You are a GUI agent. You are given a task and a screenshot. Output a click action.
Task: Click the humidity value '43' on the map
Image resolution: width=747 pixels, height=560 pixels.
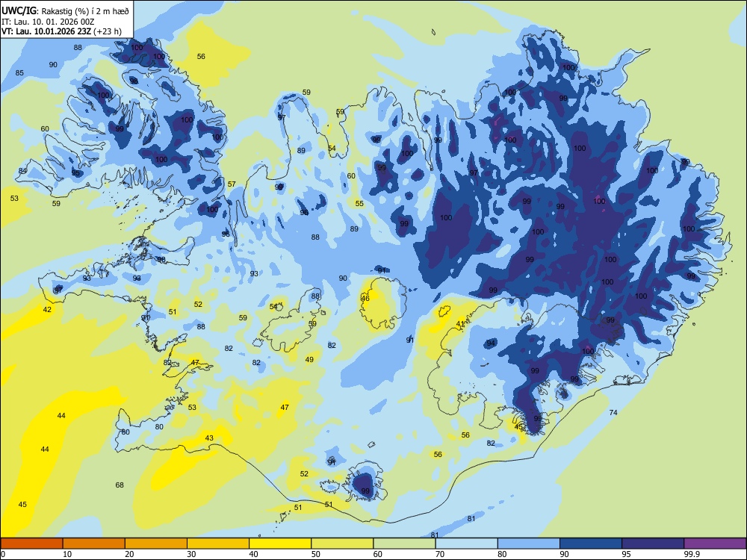pyautogui.click(x=209, y=438)
